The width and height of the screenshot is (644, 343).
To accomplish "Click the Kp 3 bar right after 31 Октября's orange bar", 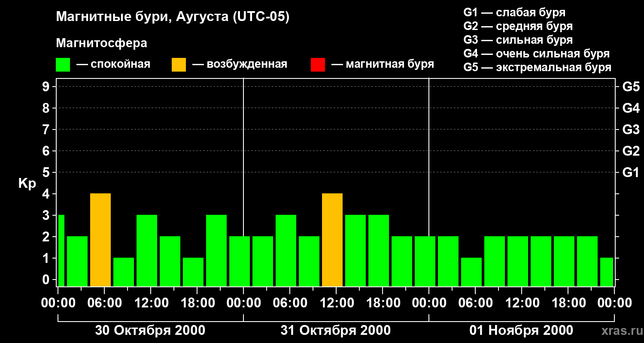I will 355,250.
